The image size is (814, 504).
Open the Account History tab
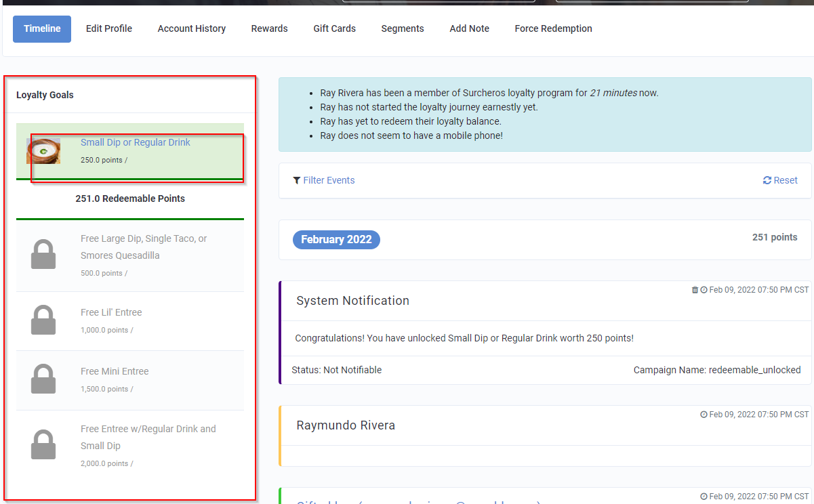pyautogui.click(x=192, y=28)
